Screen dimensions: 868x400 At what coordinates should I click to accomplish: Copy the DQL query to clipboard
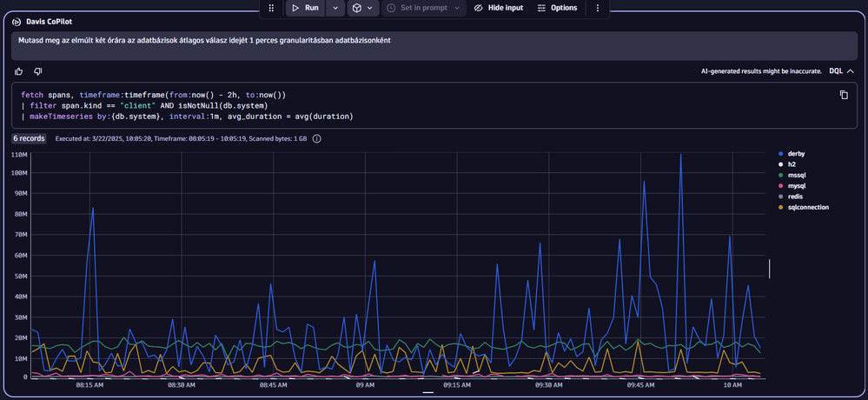click(x=843, y=95)
